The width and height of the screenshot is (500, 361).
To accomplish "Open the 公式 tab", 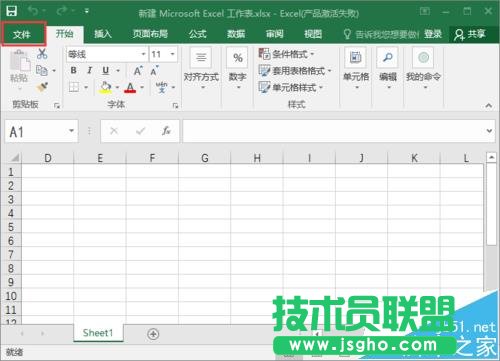I will (198, 34).
